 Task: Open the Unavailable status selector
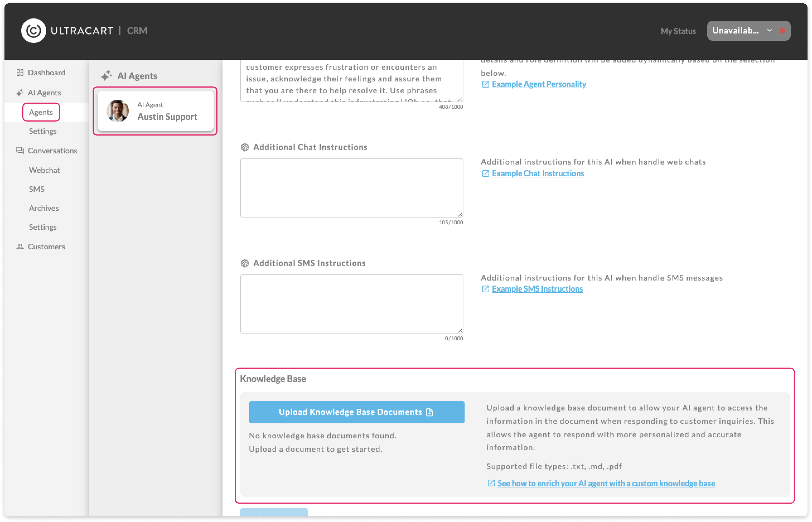tap(749, 30)
